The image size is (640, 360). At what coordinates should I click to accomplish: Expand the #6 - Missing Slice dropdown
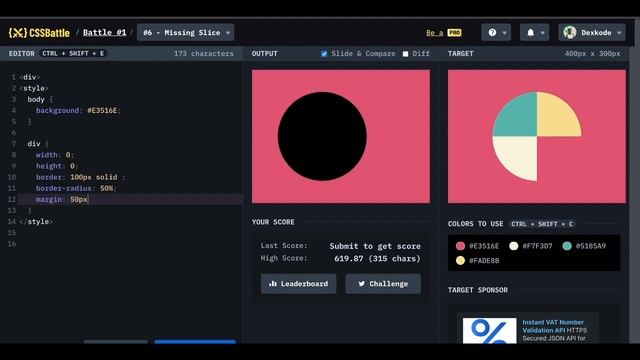(186, 33)
